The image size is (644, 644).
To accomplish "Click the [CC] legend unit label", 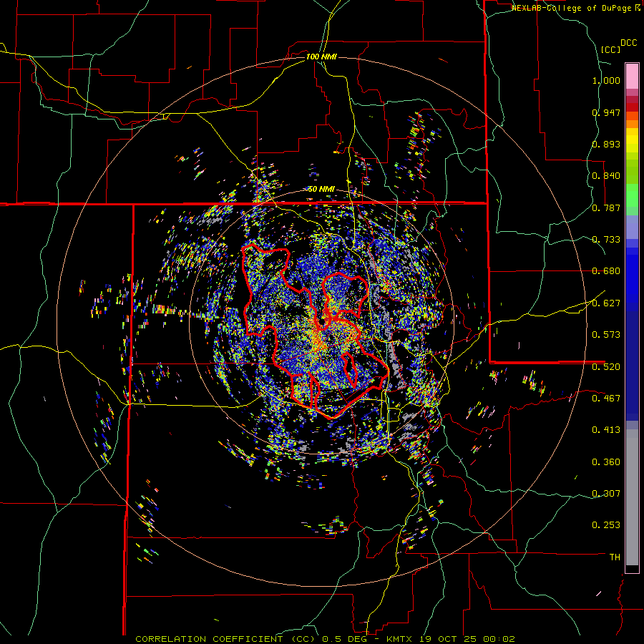I will [x=610, y=49].
